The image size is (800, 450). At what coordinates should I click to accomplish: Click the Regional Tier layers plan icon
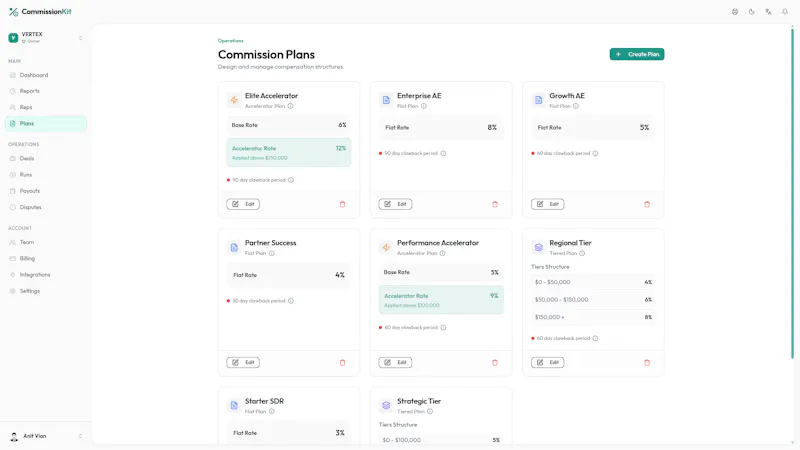click(x=538, y=247)
